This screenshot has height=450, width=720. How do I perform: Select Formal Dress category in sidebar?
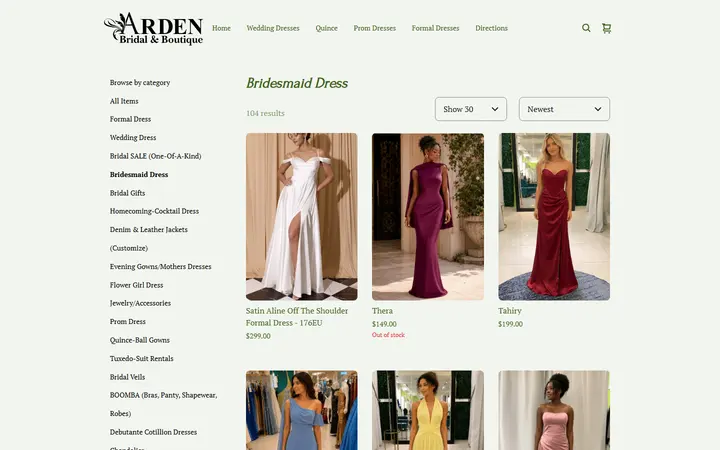130,119
